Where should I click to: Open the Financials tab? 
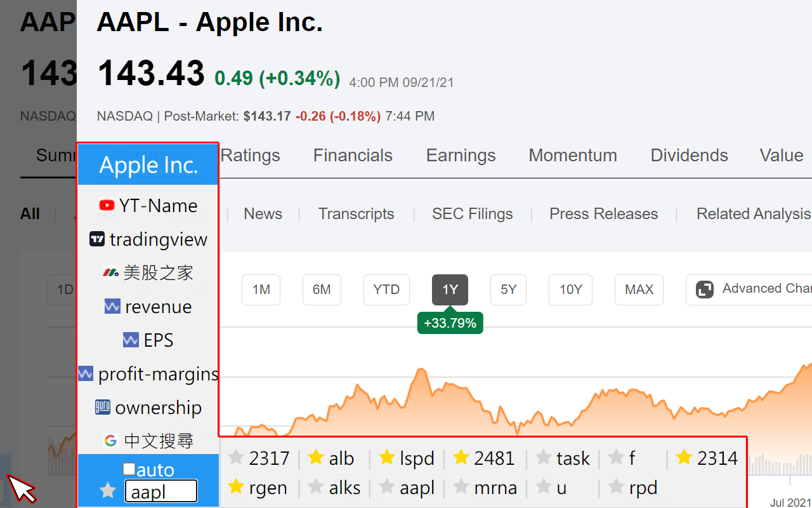point(353,156)
